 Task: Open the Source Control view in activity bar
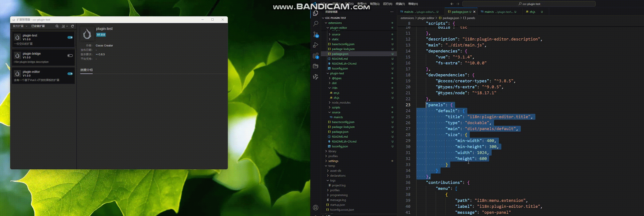pos(315,34)
